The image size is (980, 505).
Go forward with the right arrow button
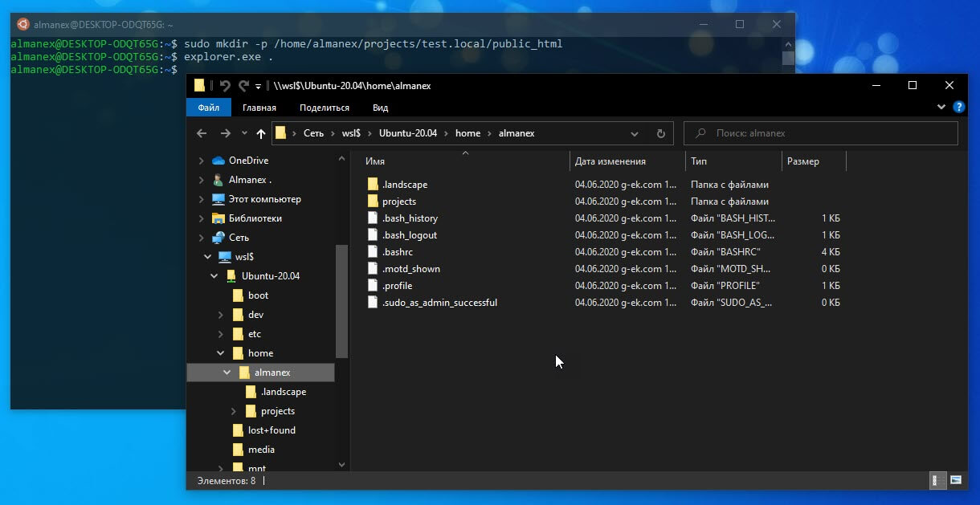pyautogui.click(x=226, y=133)
